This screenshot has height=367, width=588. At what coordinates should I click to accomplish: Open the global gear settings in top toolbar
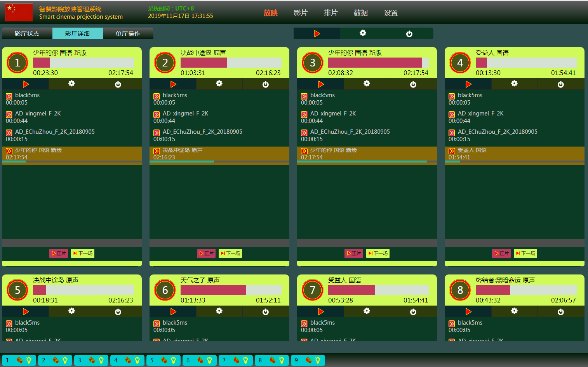point(363,33)
